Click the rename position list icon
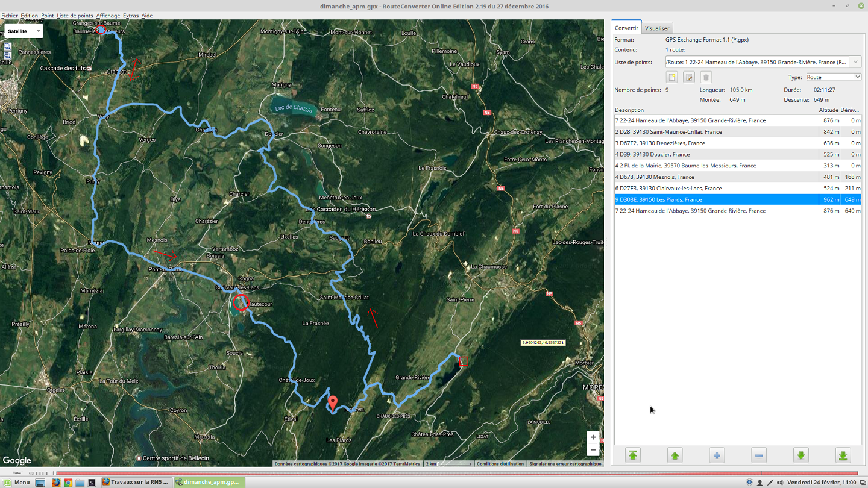 (x=689, y=77)
